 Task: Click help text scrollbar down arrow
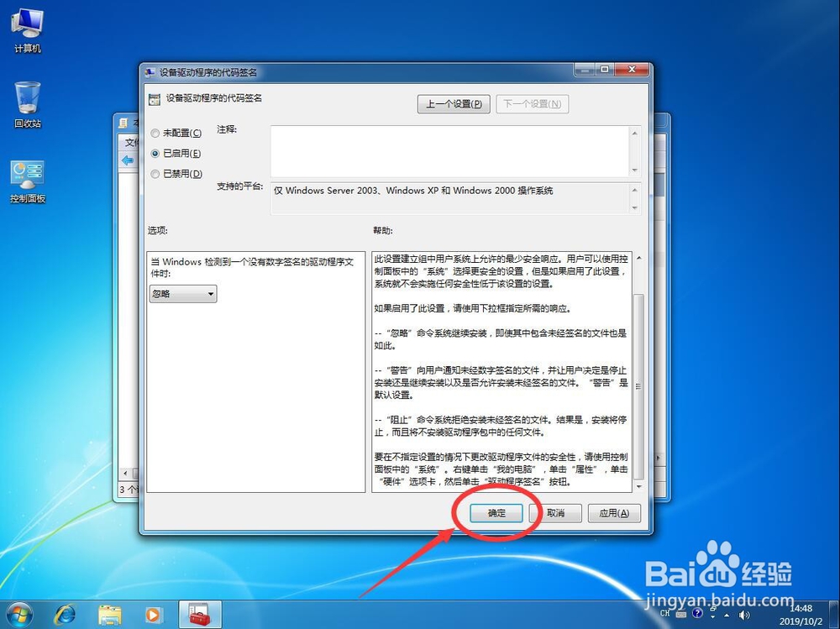(638, 486)
